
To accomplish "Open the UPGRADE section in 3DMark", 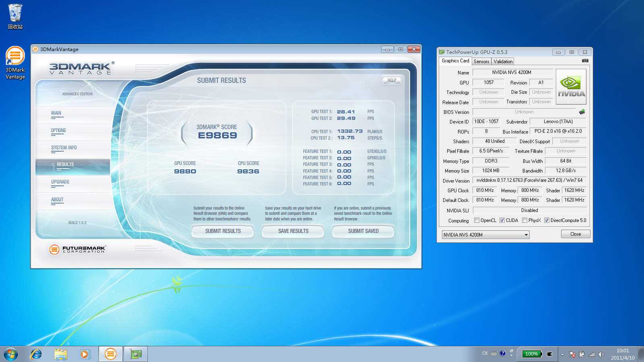I will pos(60,182).
